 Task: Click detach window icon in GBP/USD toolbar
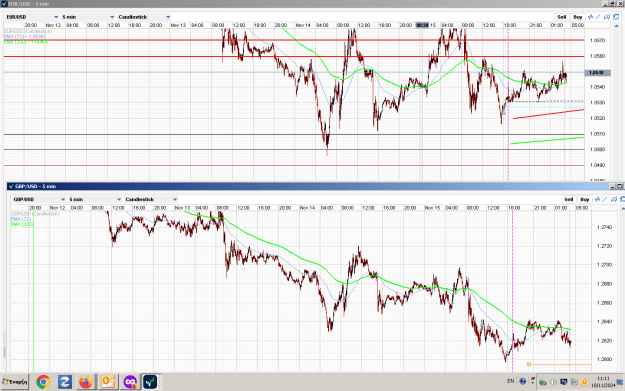pos(622,199)
